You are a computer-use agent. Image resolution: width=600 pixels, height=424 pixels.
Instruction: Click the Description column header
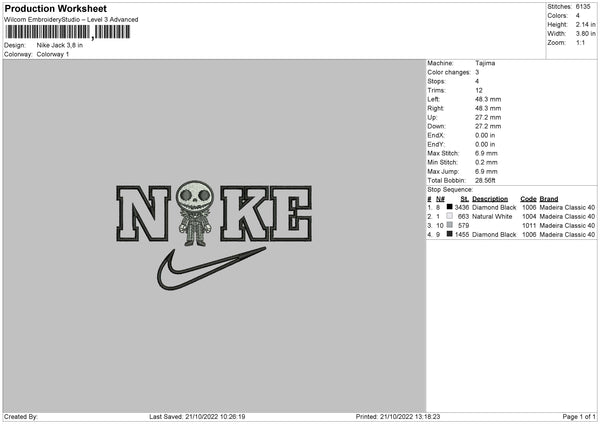pyautogui.click(x=490, y=199)
